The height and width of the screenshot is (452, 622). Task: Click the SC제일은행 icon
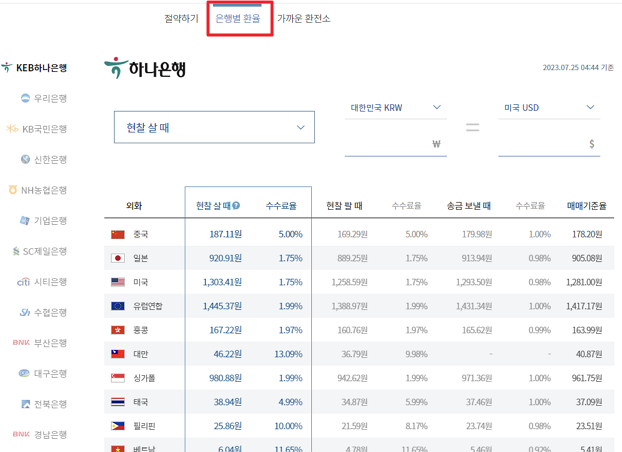click(x=16, y=251)
